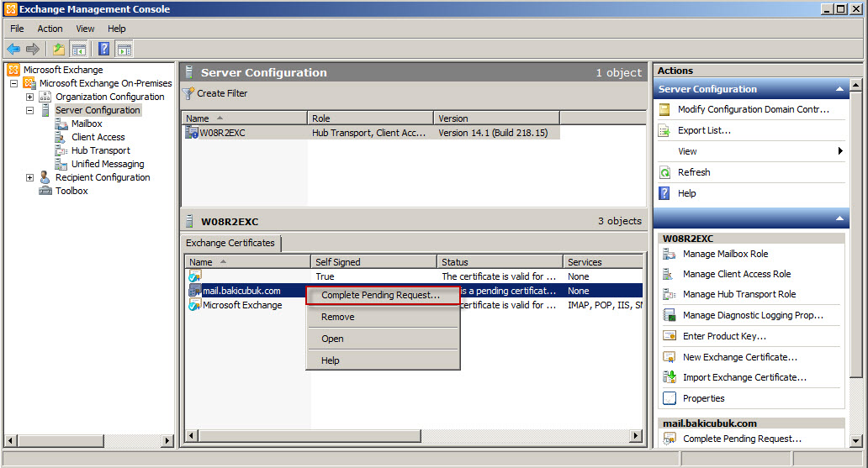Image resolution: width=868 pixels, height=468 pixels.
Task: Choose Open from context menu
Action: click(383, 339)
